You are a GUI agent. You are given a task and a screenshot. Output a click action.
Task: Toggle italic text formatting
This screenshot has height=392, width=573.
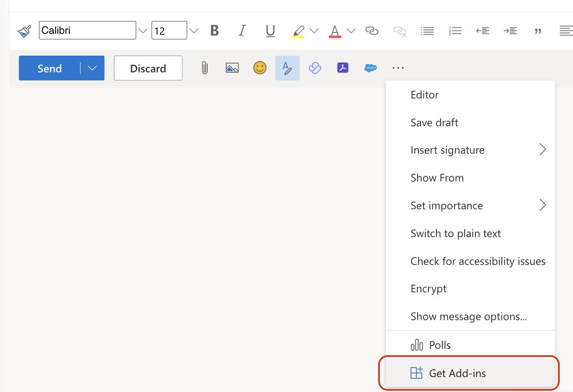[x=242, y=31]
